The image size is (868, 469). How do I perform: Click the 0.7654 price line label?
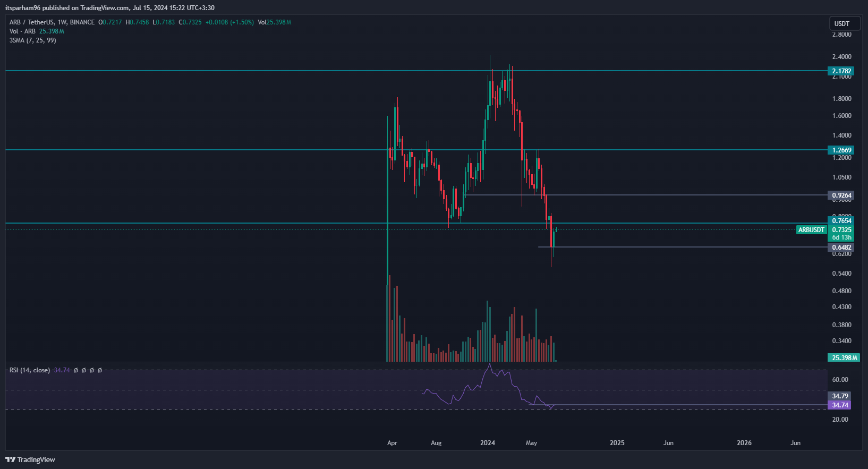pos(841,220)
